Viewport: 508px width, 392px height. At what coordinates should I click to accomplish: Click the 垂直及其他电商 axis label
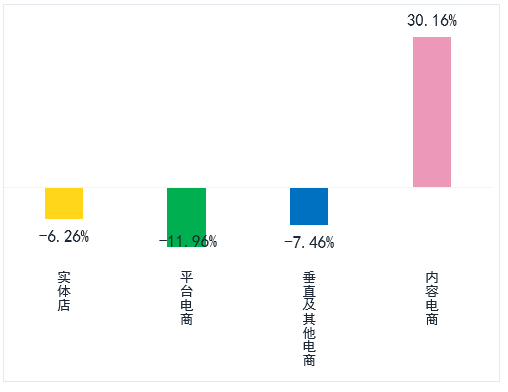tap(309, 319)
